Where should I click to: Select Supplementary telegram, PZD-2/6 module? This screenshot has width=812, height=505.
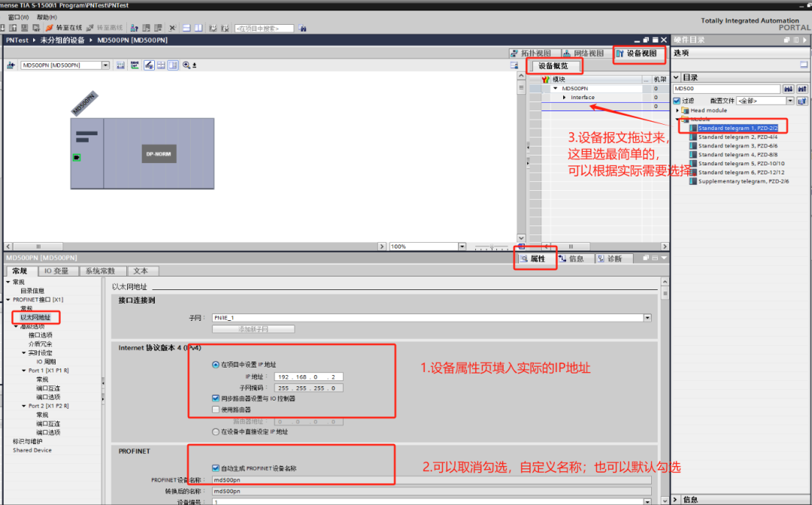743,181
